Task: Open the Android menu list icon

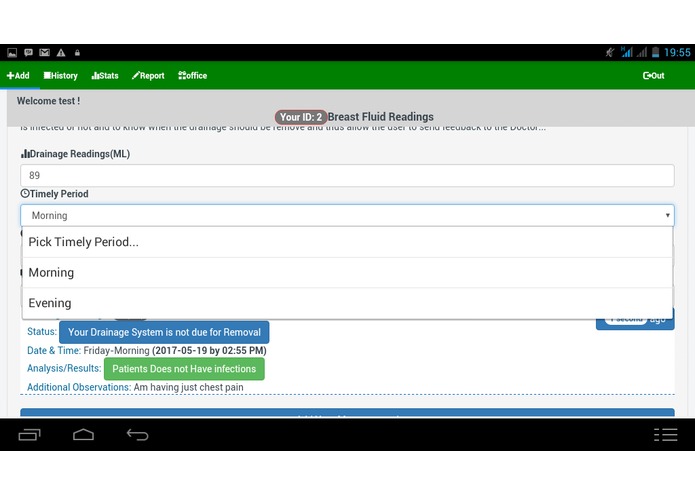Action: 666,435
